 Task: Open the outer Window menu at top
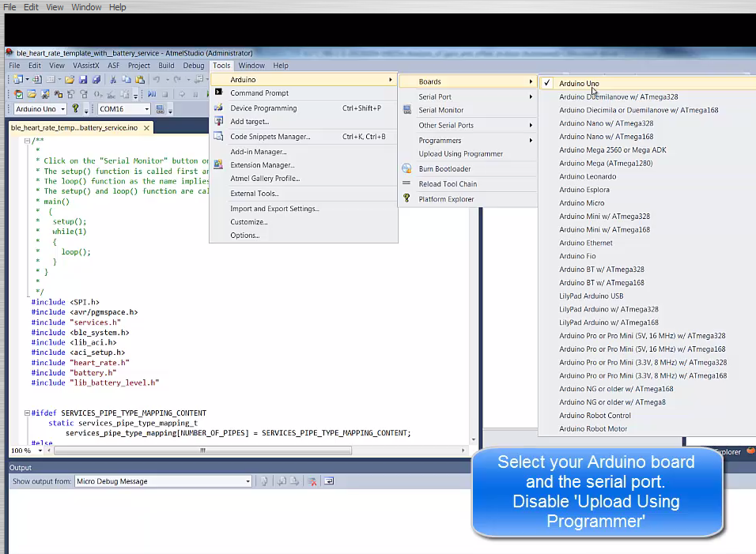86,7
